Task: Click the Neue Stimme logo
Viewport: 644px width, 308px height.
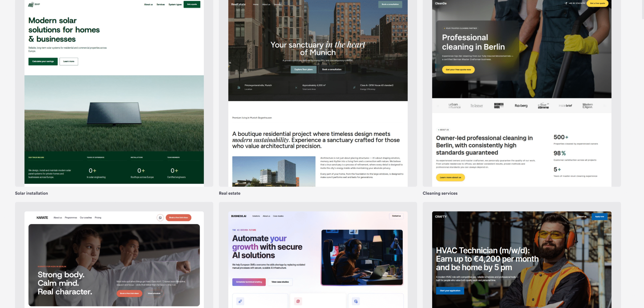Action: [x=543, y=106]
